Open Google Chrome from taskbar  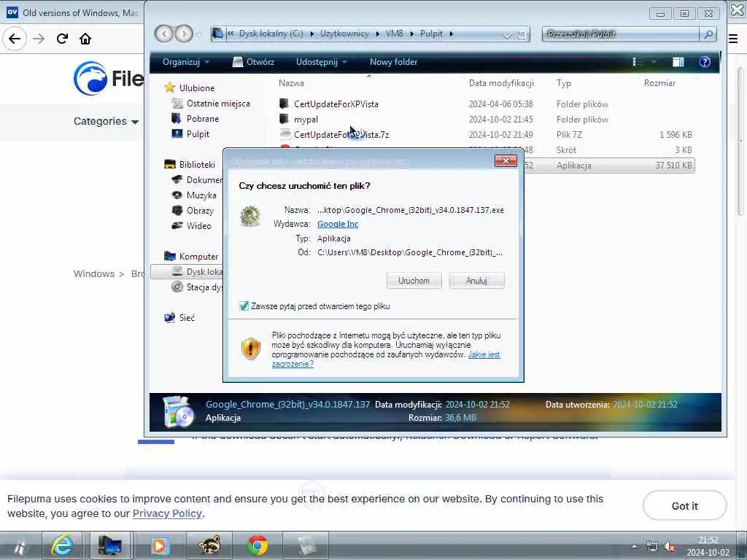(258, 545)
